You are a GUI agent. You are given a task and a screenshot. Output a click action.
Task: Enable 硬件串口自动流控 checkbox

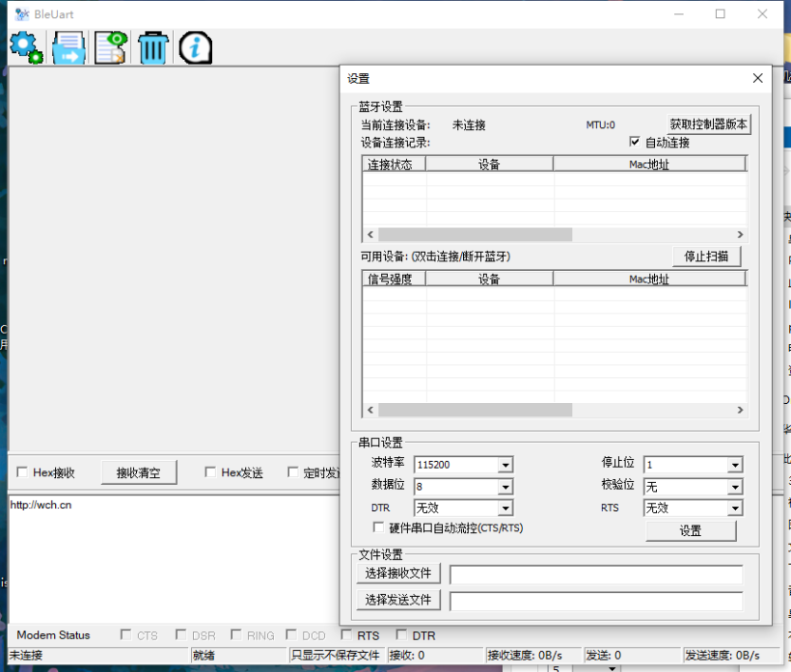[x=379, y=527]
